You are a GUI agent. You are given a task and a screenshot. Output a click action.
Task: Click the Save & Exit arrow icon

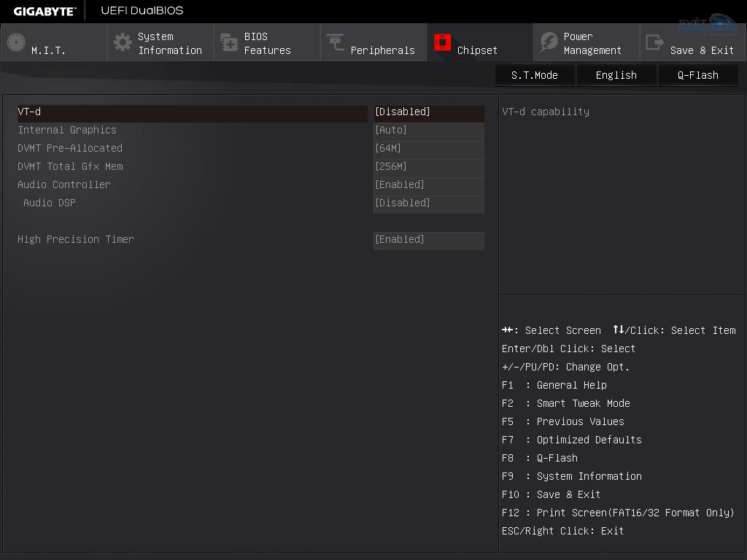[655, 42]
